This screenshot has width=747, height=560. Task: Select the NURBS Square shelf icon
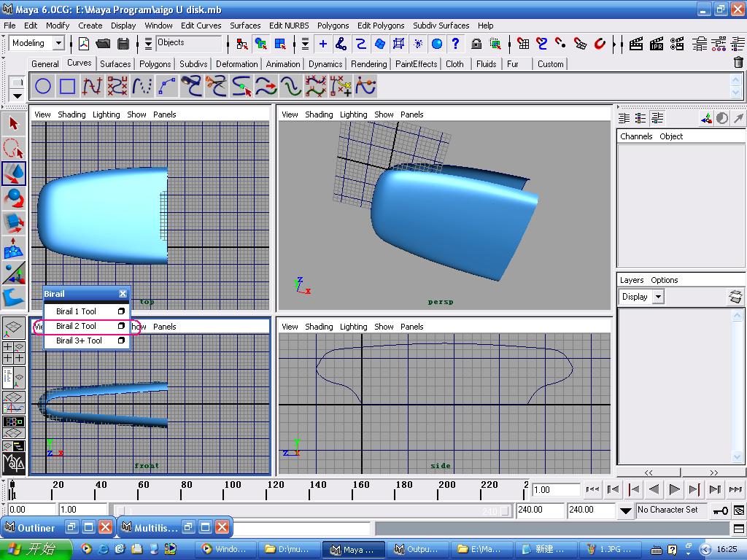click(x=66, y=87)
